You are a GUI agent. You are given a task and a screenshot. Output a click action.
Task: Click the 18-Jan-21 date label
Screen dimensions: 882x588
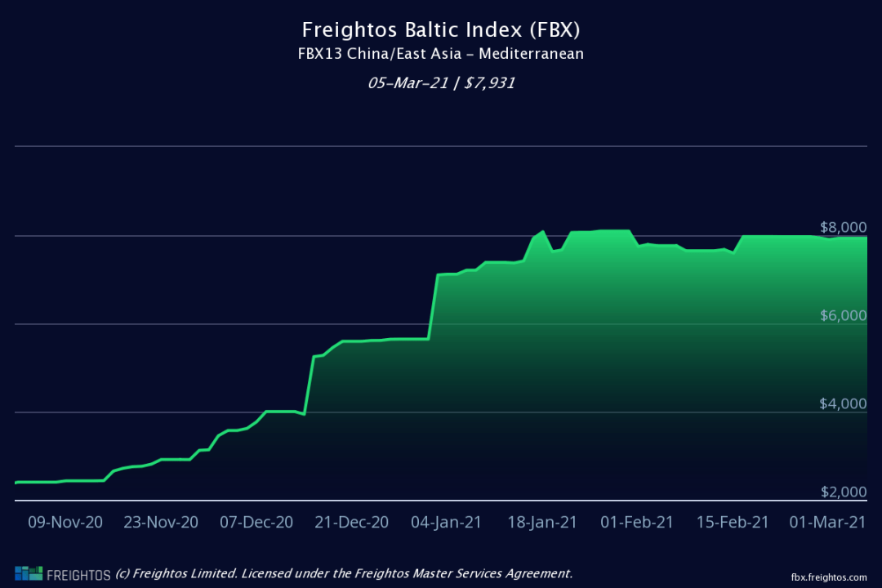point(542,523)
